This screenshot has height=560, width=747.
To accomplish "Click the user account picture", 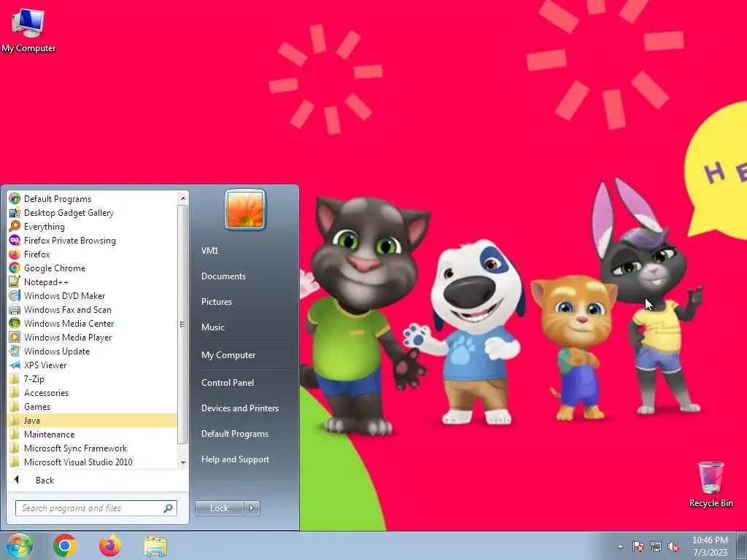I will [245, 209].
